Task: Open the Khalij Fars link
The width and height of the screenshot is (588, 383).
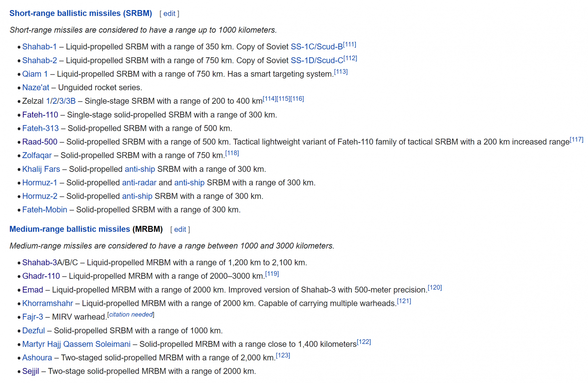Action: tap(41, 169)
